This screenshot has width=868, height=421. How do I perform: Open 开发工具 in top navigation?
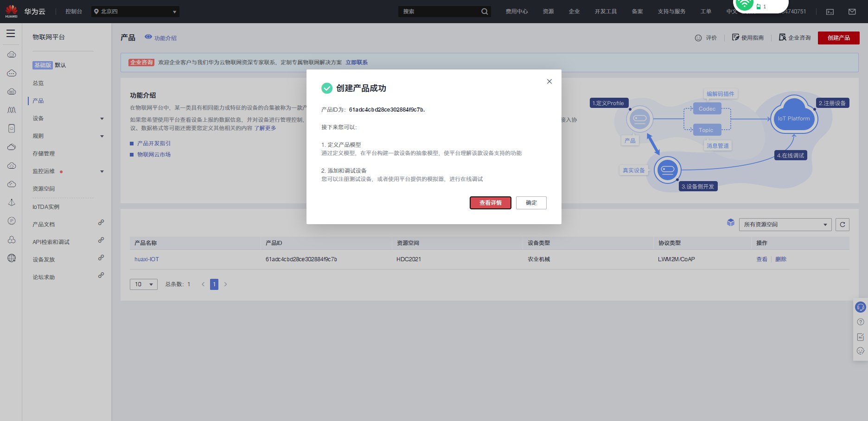pyautogui.click(x=606, y=12)
